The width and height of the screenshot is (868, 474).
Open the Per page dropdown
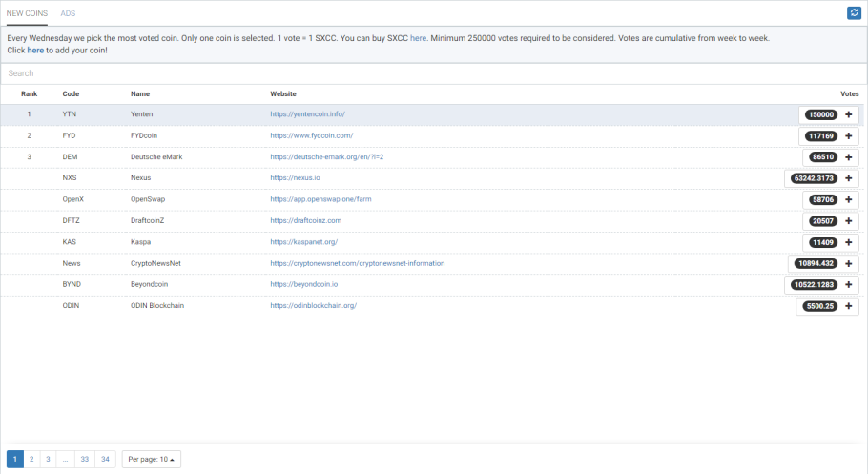(151, 459)
